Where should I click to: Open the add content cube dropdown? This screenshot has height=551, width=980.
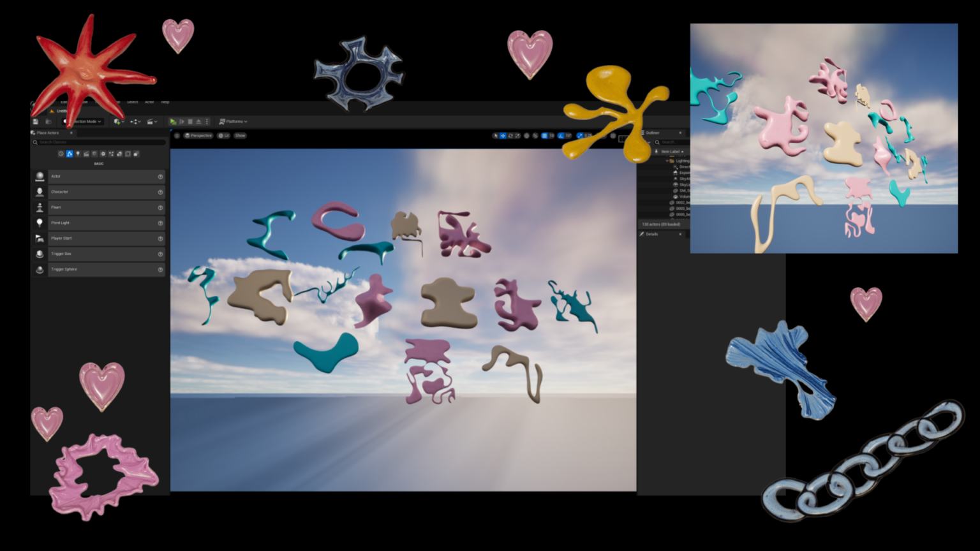(119, 121)
